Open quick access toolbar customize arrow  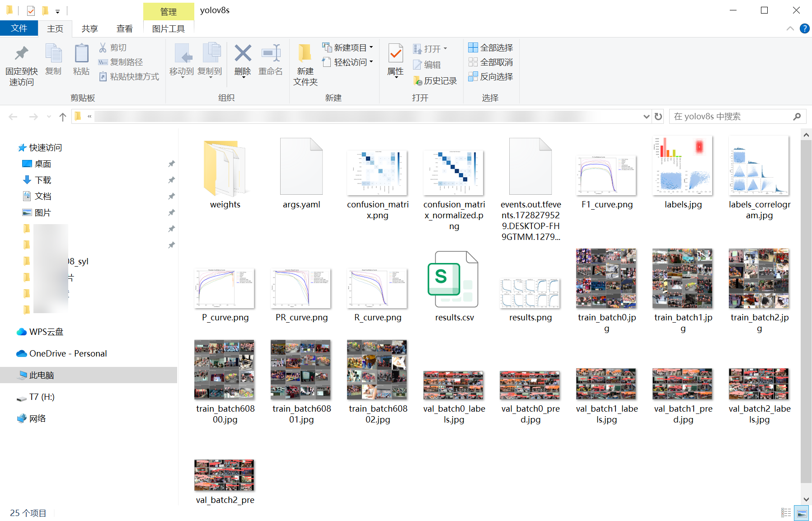pos(57,11)
